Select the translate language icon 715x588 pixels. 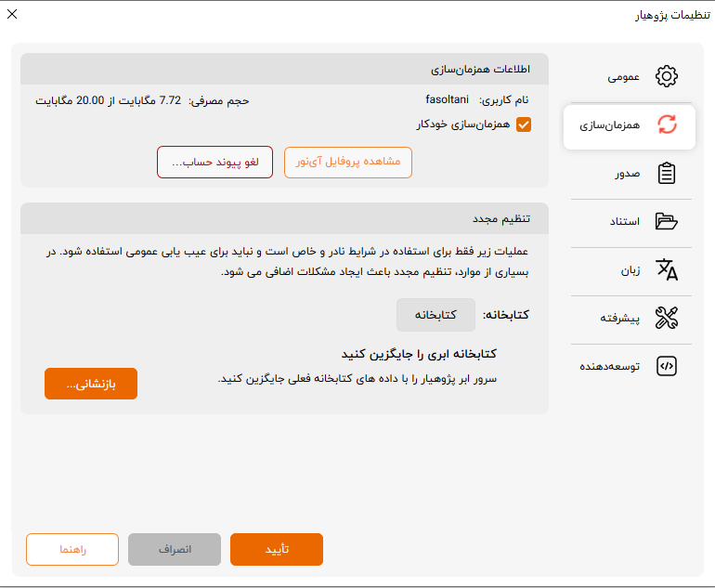pos(666,270)
